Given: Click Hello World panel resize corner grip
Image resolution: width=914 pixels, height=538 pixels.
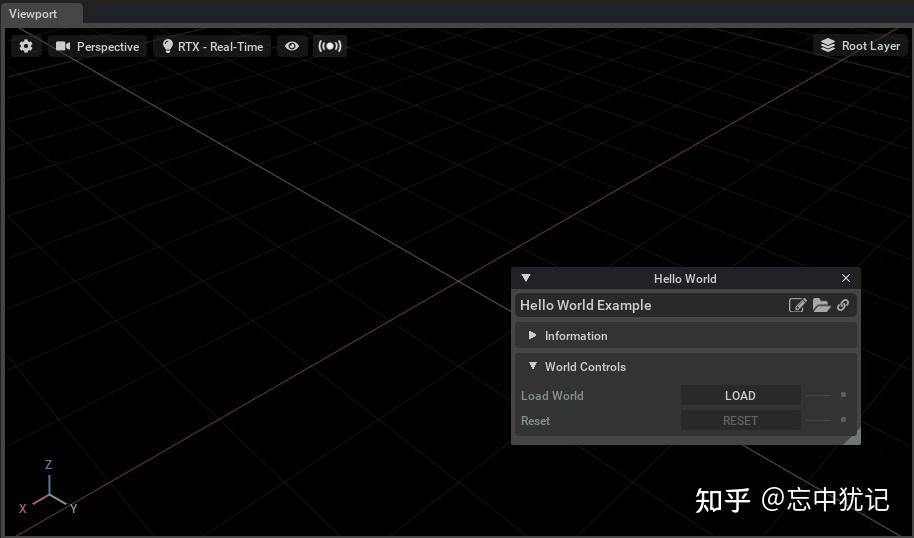Looking at the screenshot, I should click(853, 437).
